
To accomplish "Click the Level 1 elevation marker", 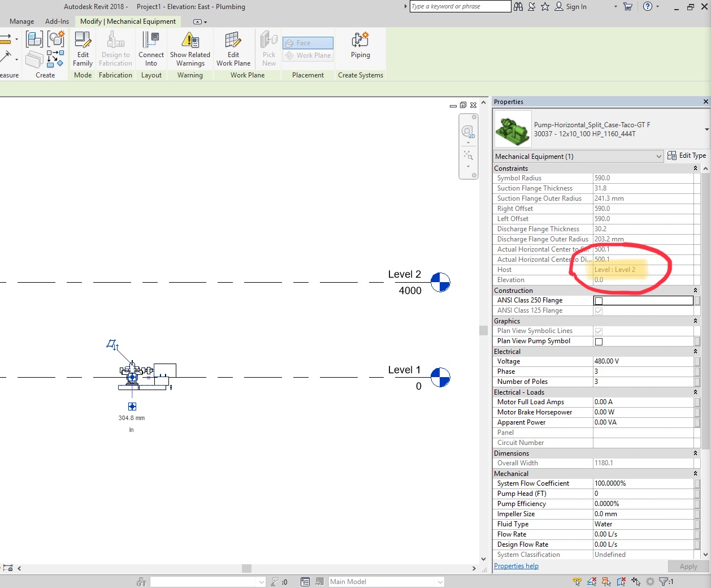I will [x=440, y=377].
